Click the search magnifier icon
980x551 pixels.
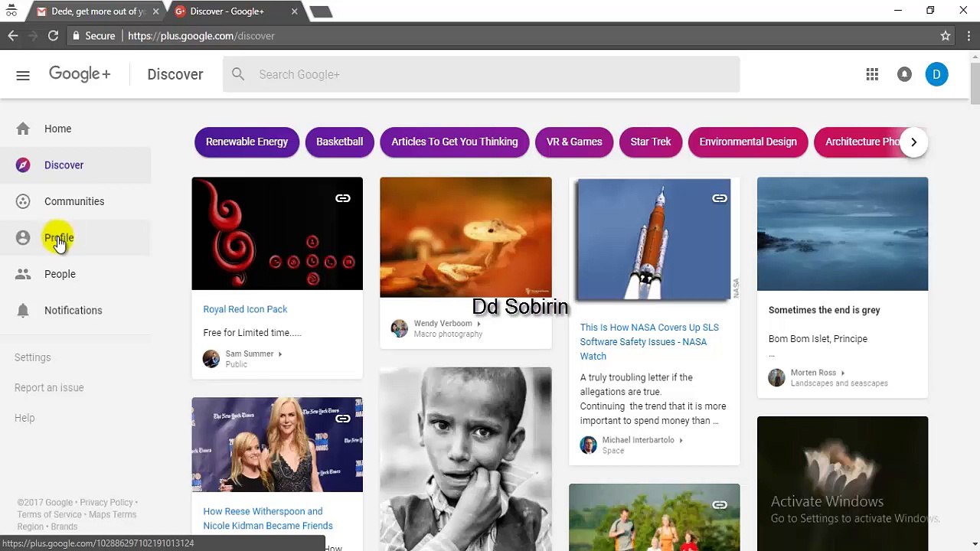point(238,74)
